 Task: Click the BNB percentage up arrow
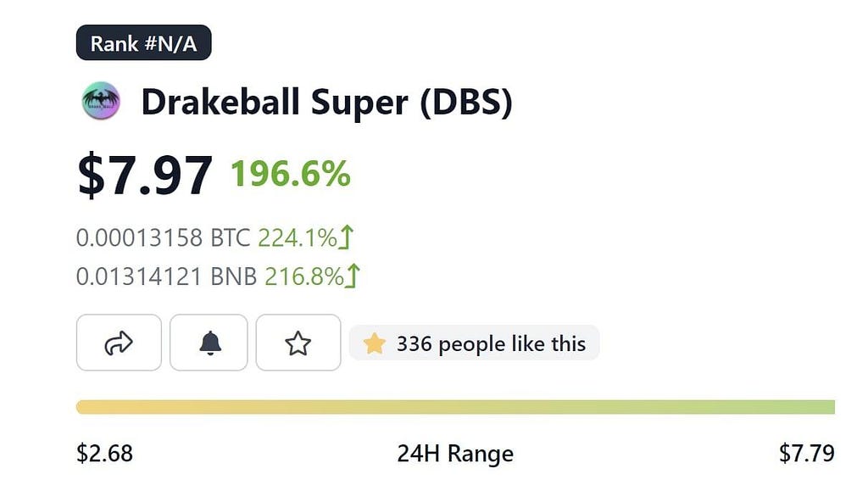353,276
